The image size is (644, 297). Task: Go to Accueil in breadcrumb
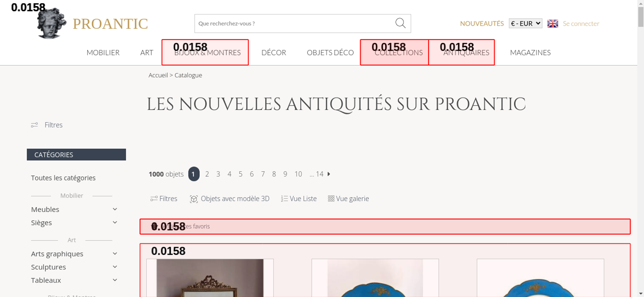pyautogui.click(x=158, y=75)
